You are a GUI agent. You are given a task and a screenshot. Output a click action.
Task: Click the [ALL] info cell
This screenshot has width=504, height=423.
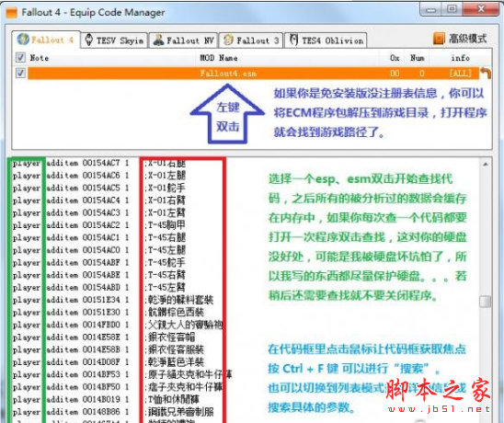click(x=460, y=74)
